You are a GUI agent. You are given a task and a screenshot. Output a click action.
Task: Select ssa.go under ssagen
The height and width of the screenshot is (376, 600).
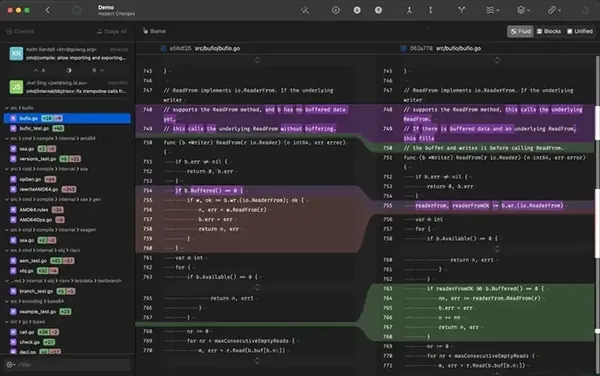(x=67, y=240)
